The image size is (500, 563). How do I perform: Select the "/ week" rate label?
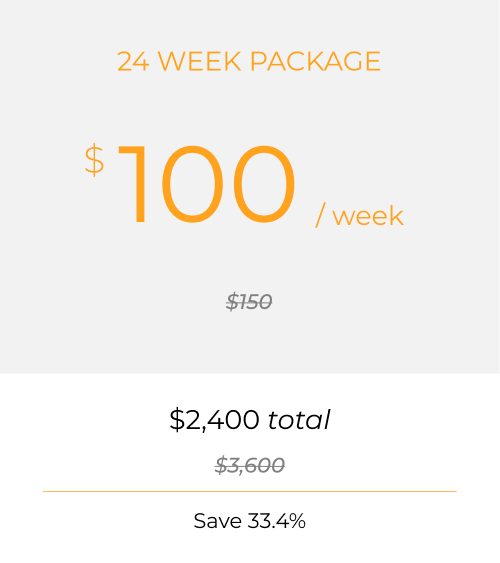(359, 215)
